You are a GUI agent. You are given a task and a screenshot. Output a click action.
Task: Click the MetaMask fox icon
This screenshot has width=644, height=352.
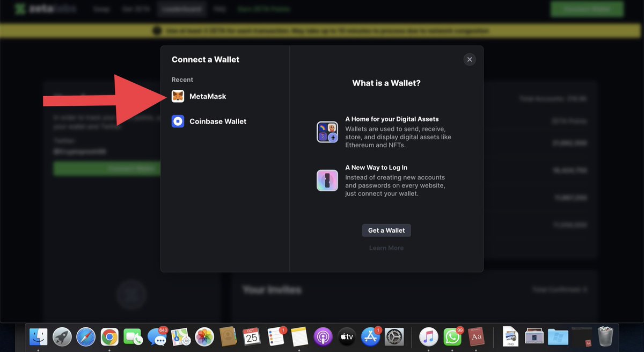(x=178, y=96)
